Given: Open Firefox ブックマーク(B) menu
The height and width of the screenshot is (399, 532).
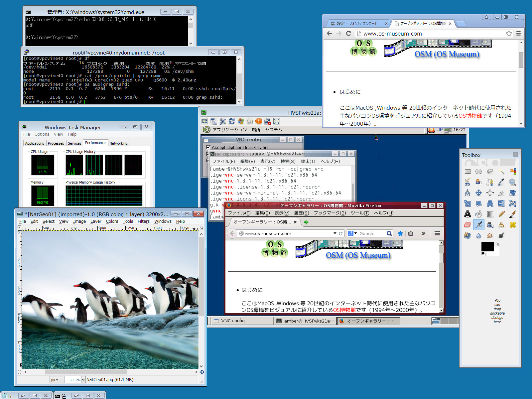Looking at the screenshot, I should (x=330, y=213).
